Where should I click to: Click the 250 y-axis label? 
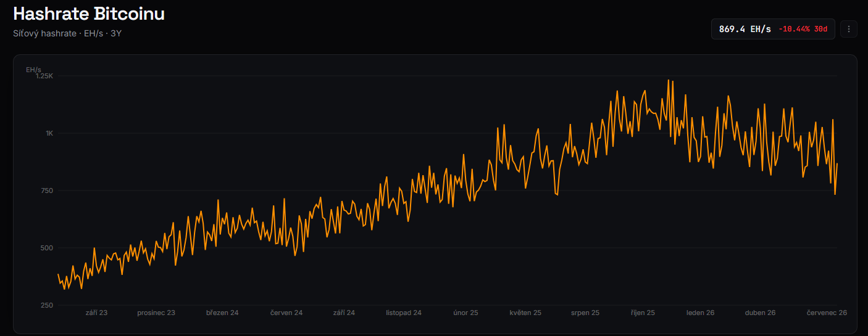point(48,305)
